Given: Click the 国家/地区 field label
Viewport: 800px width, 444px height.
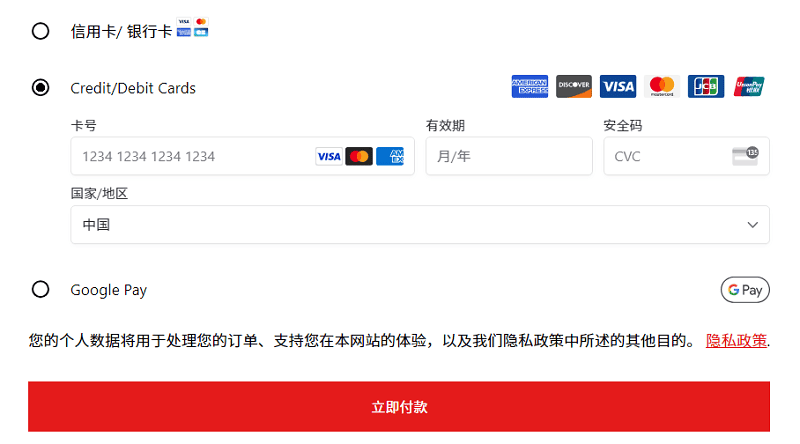Looking at the screenshot, I should click(x=99, y=193).
